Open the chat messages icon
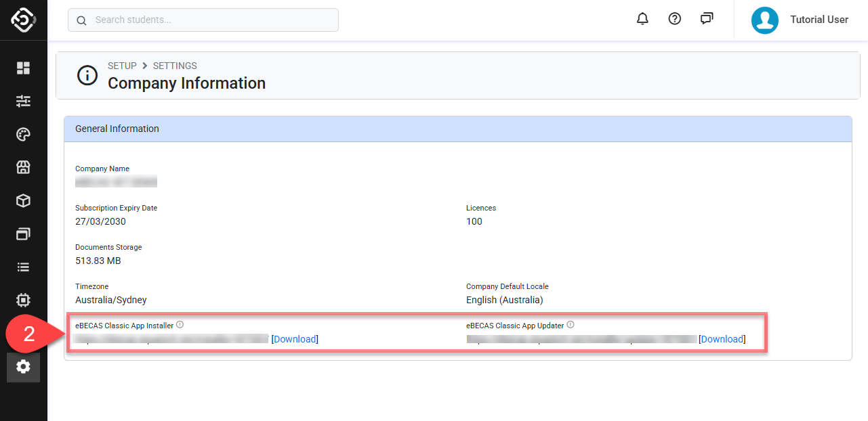 pos(707,19)
